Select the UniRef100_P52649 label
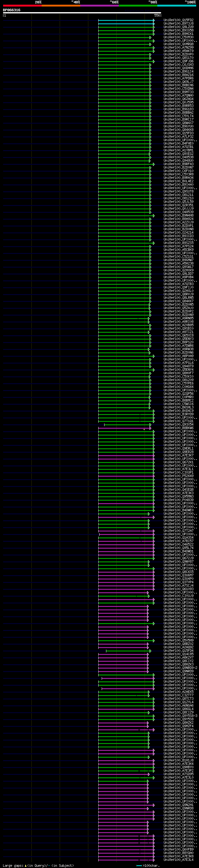The height and width of the screenshot is (868, 199). coord(178,476)
